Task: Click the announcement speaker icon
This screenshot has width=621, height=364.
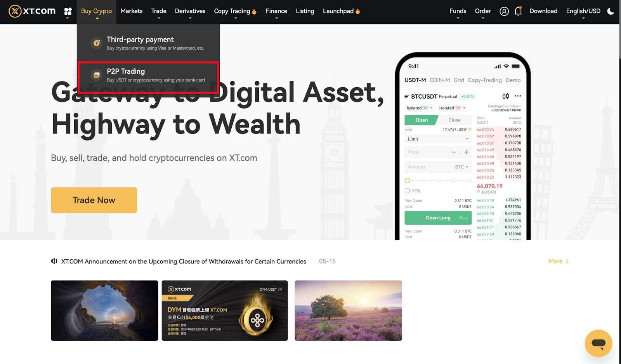Action: pyautogui.click(x=54, y=261)
